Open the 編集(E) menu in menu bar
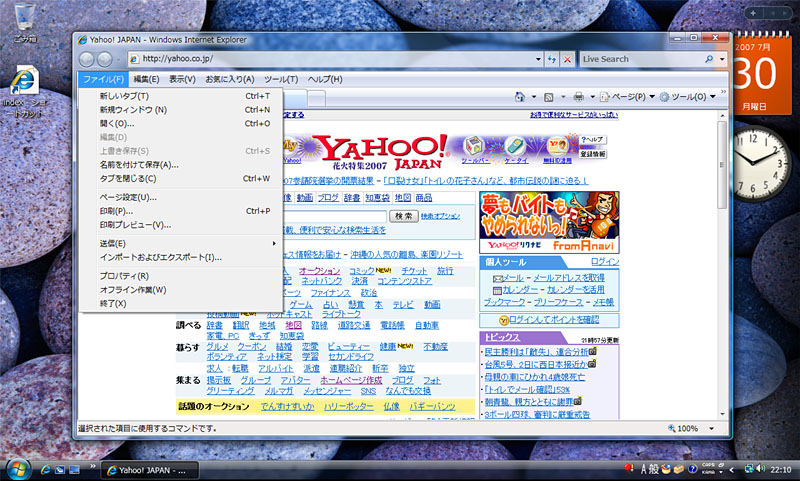 pyautogui.click(x=146, y=79)
